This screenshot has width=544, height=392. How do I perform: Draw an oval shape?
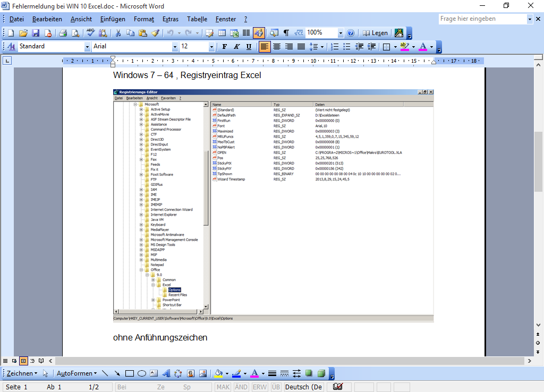pos(141,373)
